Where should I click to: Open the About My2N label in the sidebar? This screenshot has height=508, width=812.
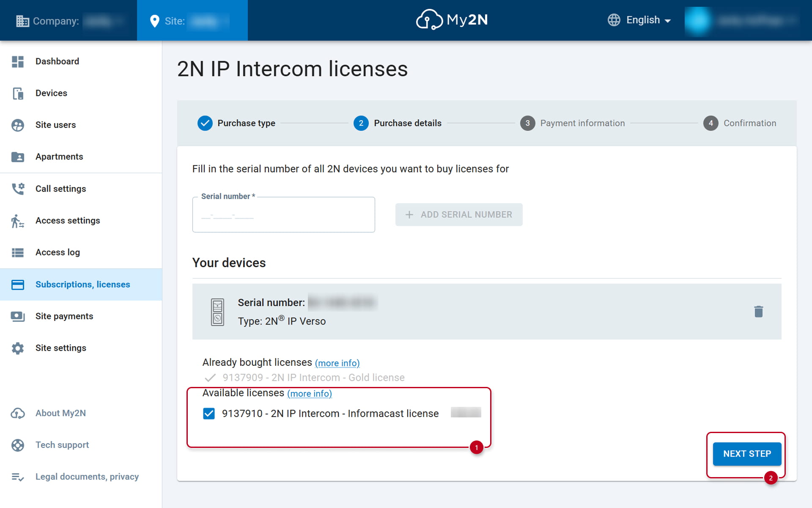(60, 413)
